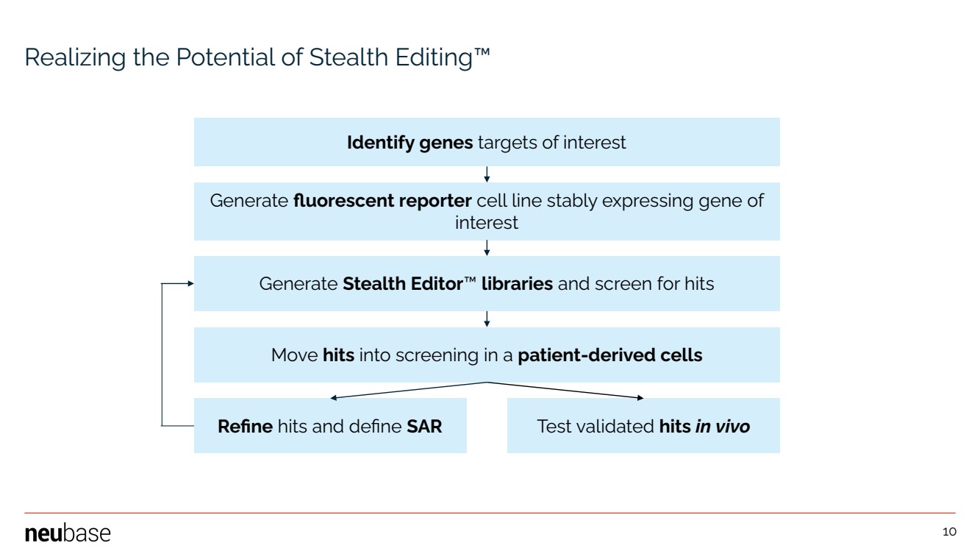The image size is (980, 551).
Task: Click the neubase logo in the footer
Action: click(68, 533)
